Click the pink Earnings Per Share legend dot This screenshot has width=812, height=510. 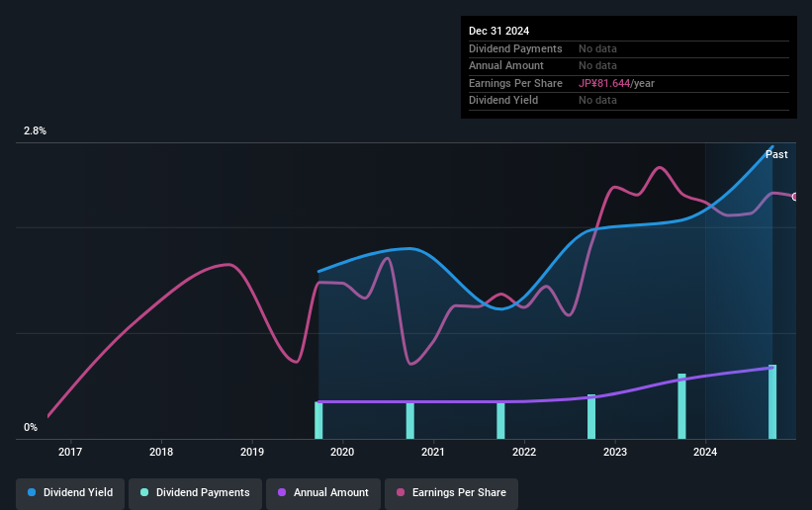401,492
